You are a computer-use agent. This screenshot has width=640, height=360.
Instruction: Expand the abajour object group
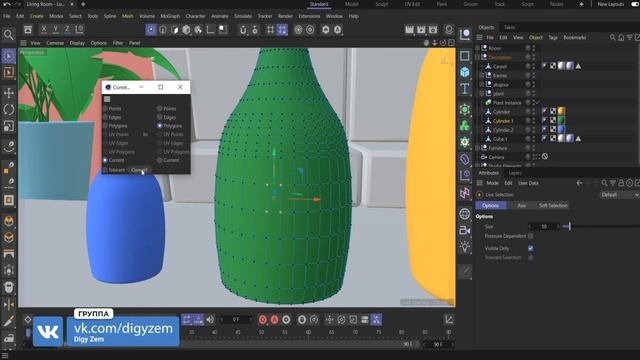pyautogui.click(x=482, y=84)
